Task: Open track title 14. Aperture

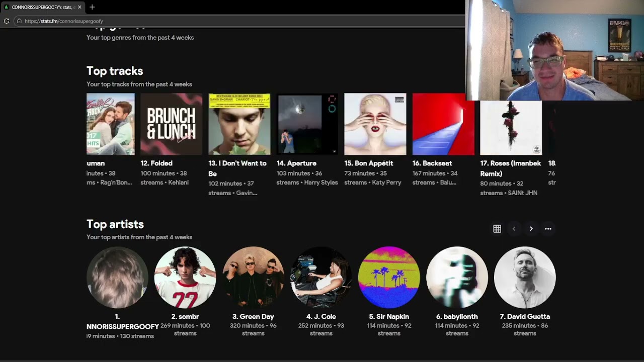Action: click(x=296, y=163)
